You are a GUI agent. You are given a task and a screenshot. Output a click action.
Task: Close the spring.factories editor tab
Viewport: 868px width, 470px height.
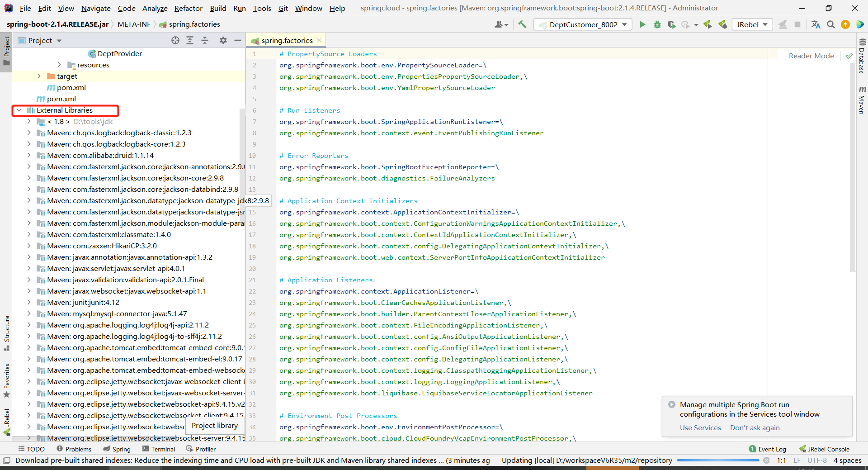[x=319, y=40]
